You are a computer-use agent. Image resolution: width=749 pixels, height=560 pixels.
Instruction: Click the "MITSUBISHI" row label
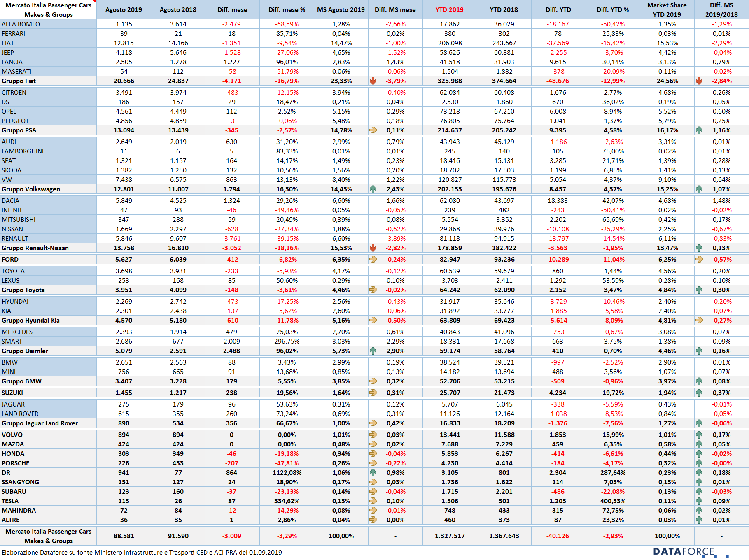pos(19,220)
